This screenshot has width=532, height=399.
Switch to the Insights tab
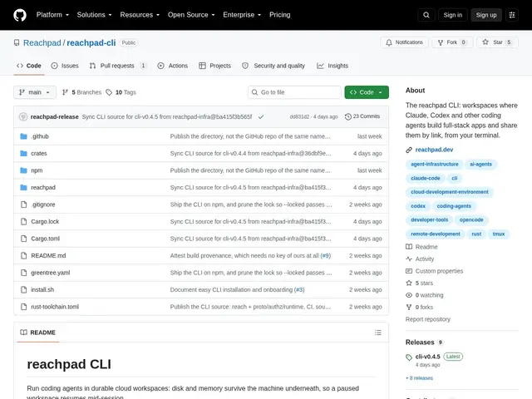[x=332, y=66]
